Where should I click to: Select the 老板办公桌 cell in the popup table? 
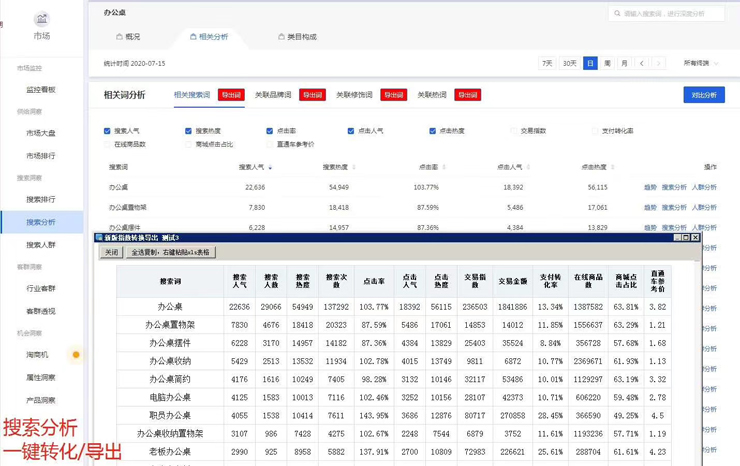coord(170,452)
